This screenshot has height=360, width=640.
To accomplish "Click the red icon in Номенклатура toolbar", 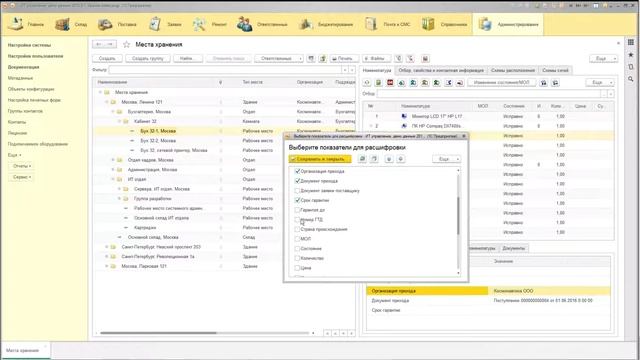I will tap(390, 82).
